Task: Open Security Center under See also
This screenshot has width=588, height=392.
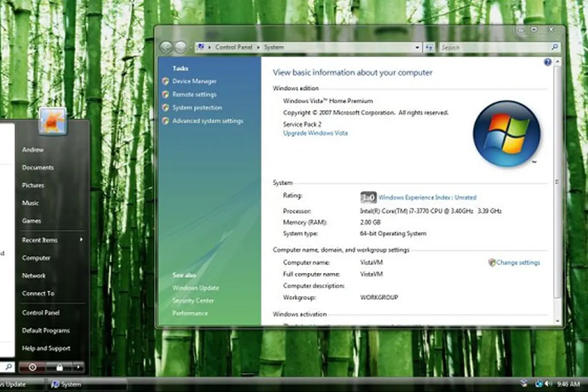Action: tap(193, 301)
